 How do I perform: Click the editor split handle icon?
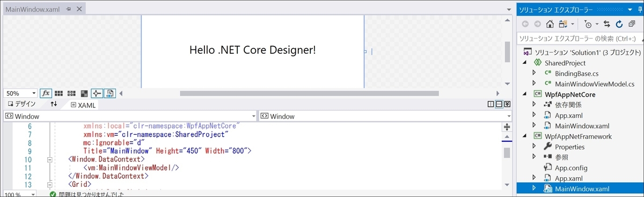(x=507, y=127)
